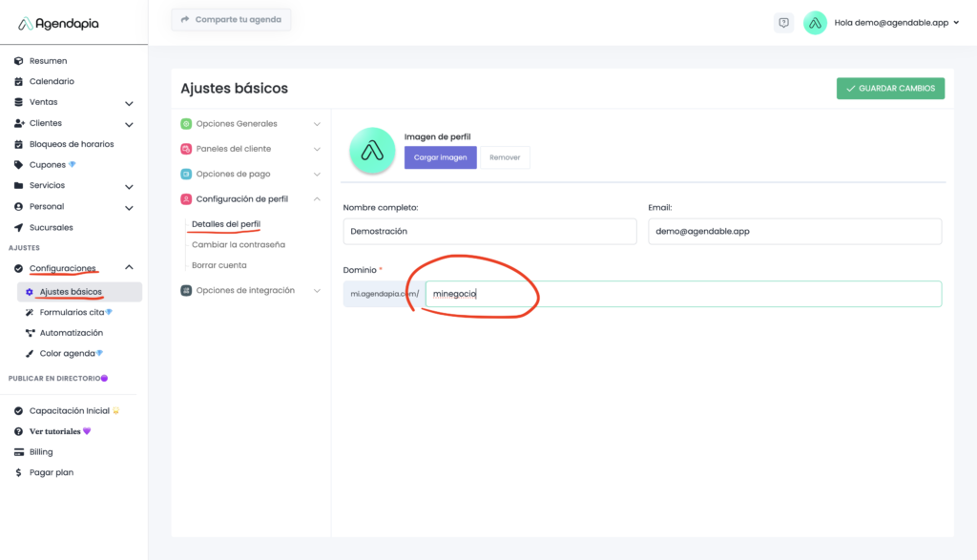
Task: Click the Resumen cube icon in sidebar
Action: point(18,61)
